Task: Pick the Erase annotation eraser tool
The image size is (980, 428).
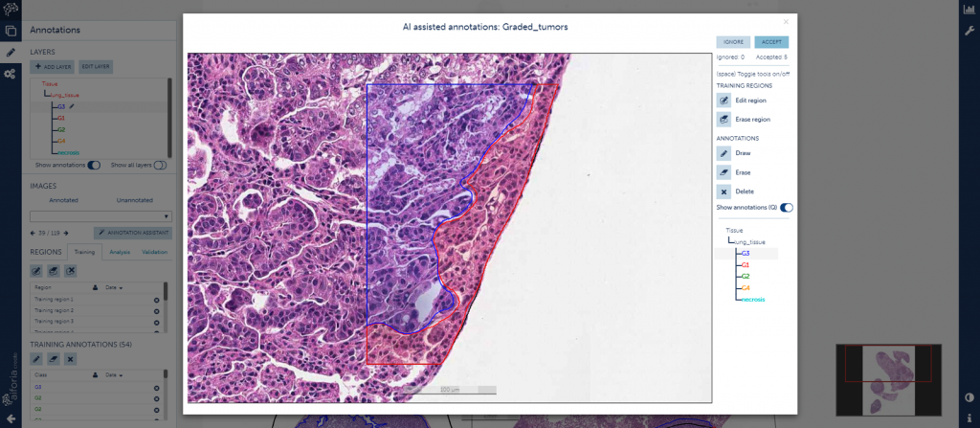Action: pyautogui.click(x=724, y=172)
